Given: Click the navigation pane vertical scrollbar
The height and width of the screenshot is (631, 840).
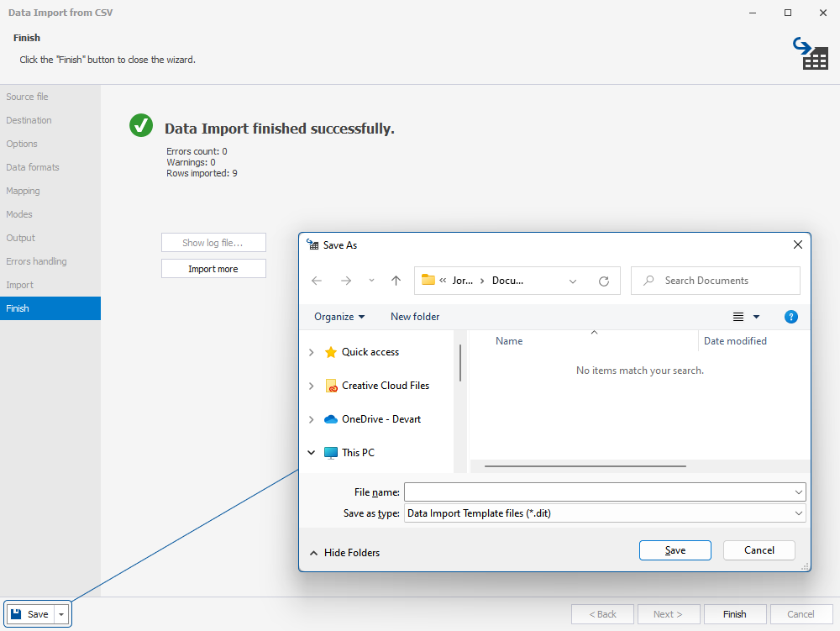Looking at the screenshot, I should pyautogui.click(x=460, y=363).
